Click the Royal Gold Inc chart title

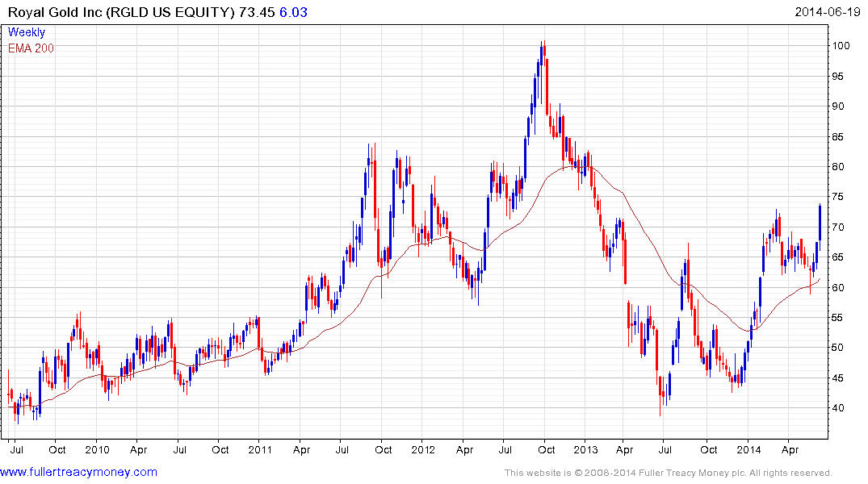coord(122,12)
